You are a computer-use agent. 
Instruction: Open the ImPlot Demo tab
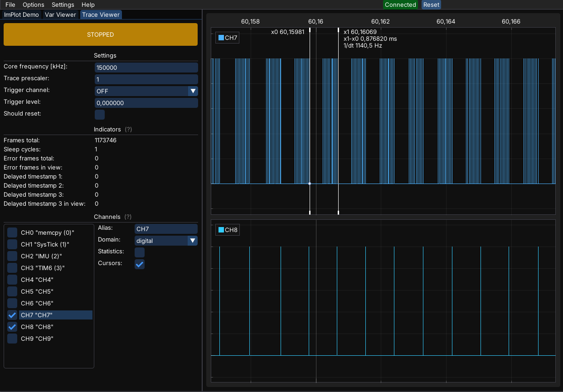tap(21, 15)
